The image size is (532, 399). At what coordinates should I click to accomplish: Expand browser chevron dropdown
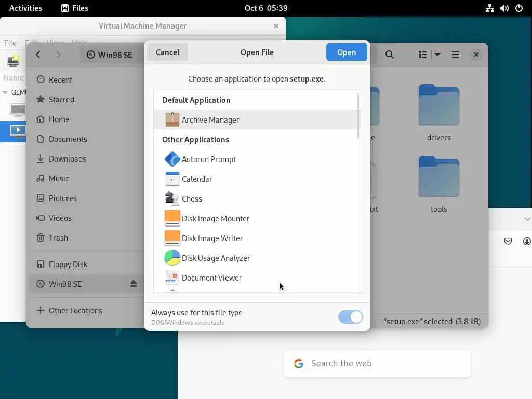pyautogui.click(x=527, y=219)
